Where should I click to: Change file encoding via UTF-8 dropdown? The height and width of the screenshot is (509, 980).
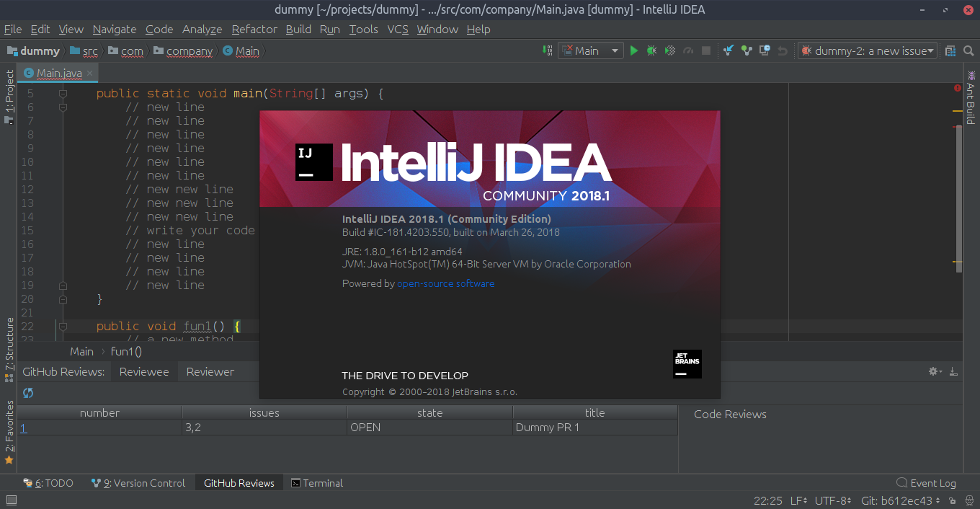click(x=833, y=499)
